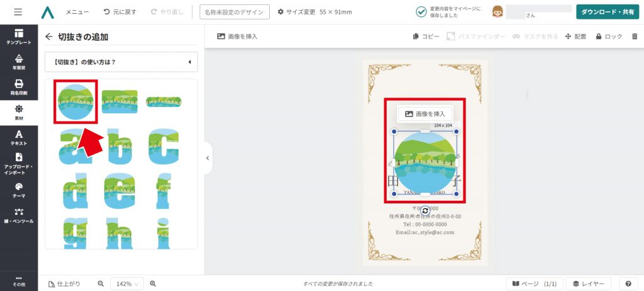The height and width of the screenshot is (291, 644).
Task: Zoom out with the minus magnifier
Action: tap(101, 284)
